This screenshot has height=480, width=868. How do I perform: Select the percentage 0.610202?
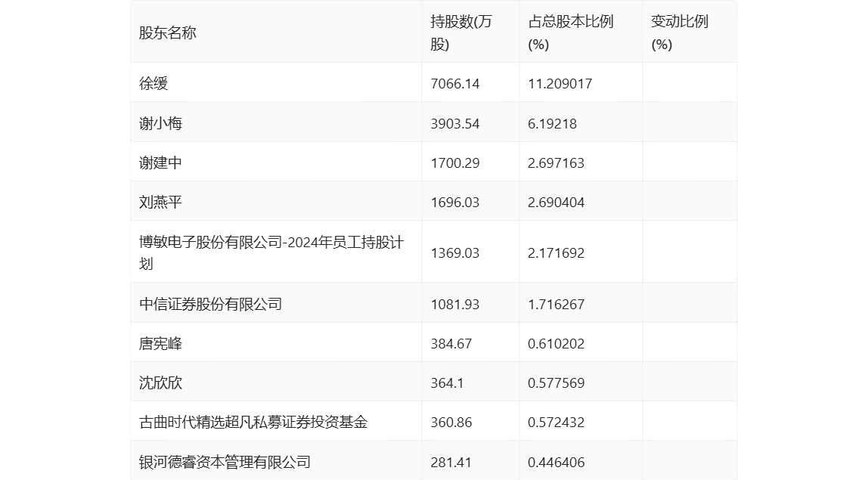(x=556, y=343)
